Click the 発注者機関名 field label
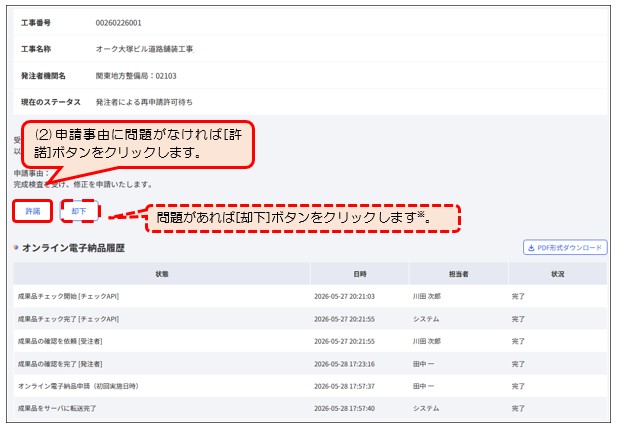Screen dimensions: 617x428 point(43,76)
